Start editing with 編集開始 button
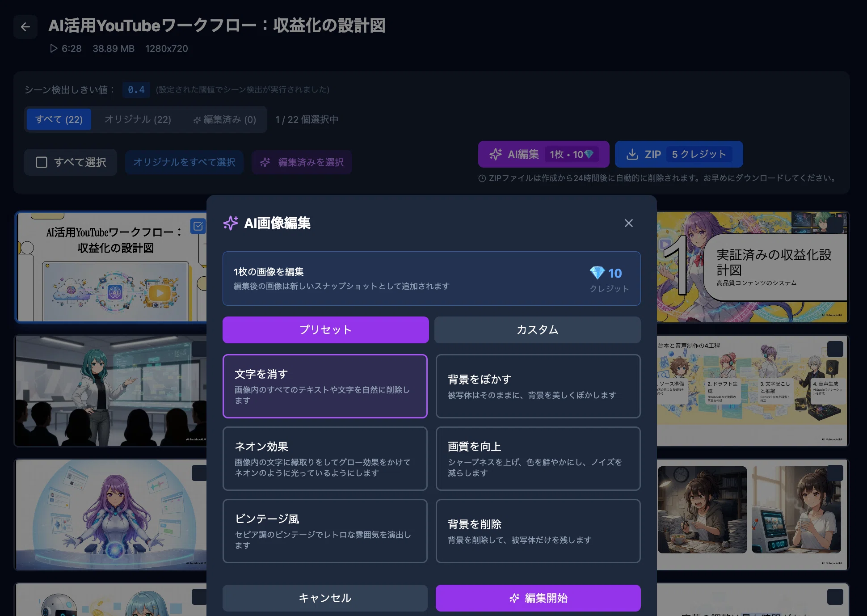The height and width of the screenshot is (616, 867). [538, 598]
